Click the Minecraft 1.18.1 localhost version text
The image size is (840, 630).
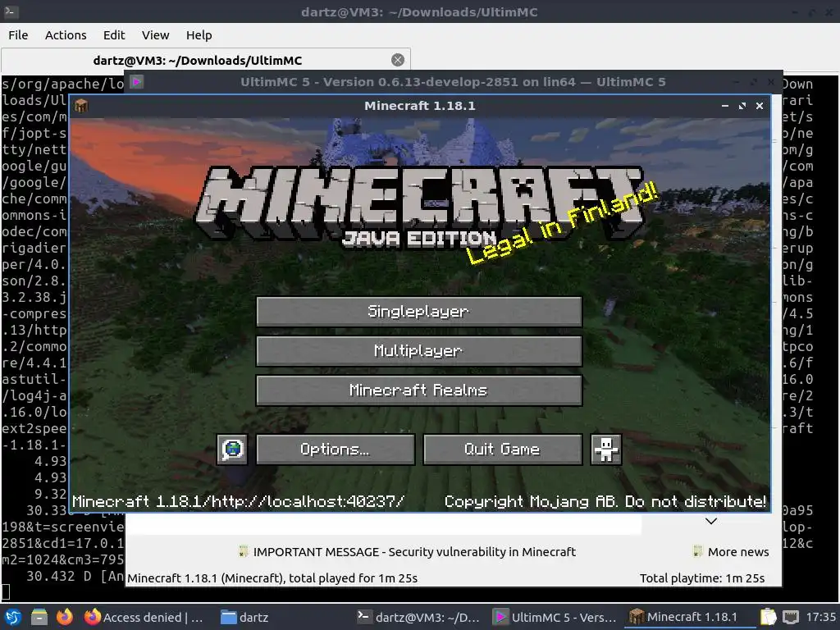tap(239, 501)
